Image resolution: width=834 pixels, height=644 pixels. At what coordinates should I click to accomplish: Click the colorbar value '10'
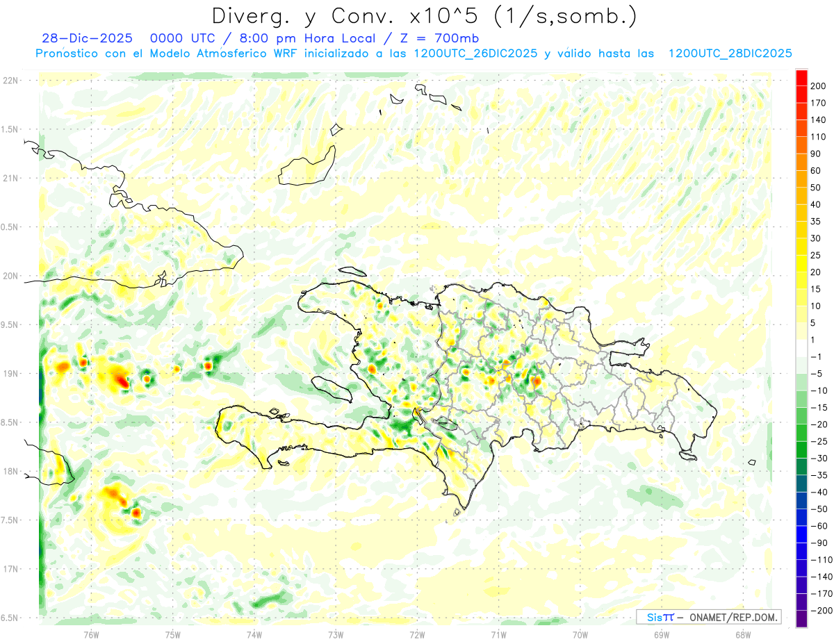817,306
